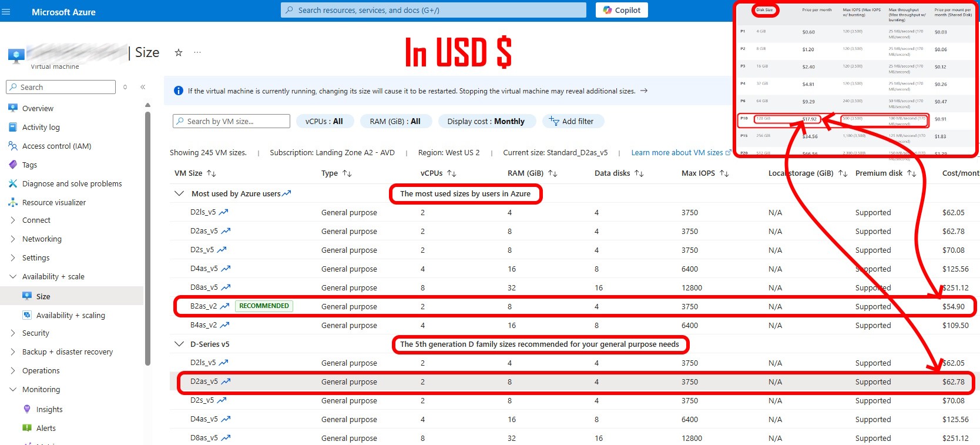This screenshot has height=445, width=980.
Task: Click the favorite star icon beside Size
Action: pyautogui.click(x=179, y=53)
